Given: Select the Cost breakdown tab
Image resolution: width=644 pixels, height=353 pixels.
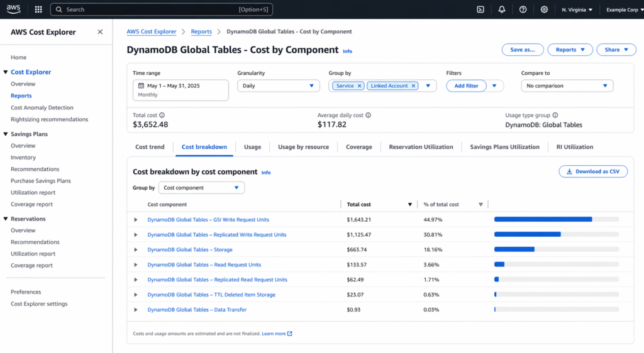Looking at the screenshot, I should coord(204,147).
